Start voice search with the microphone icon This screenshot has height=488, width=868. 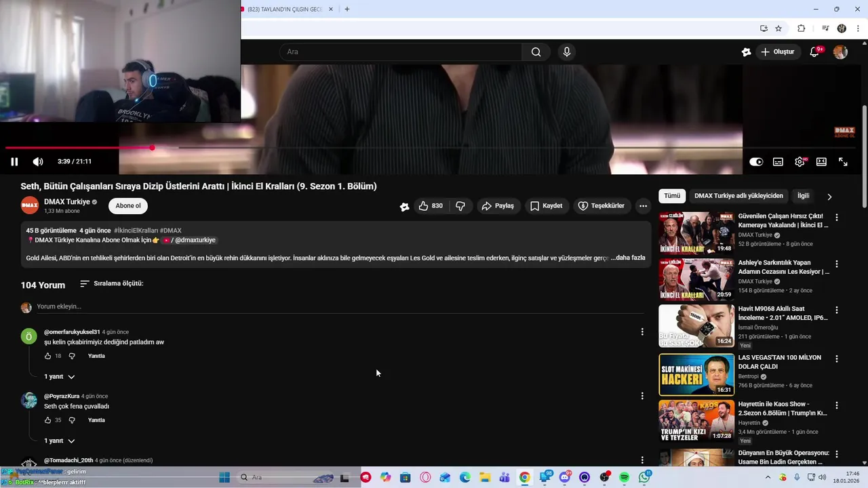[x=567, y=52]
